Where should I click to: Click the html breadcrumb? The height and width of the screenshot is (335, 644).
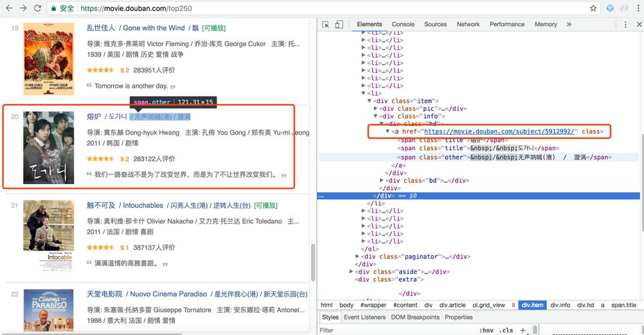point(326,305)
